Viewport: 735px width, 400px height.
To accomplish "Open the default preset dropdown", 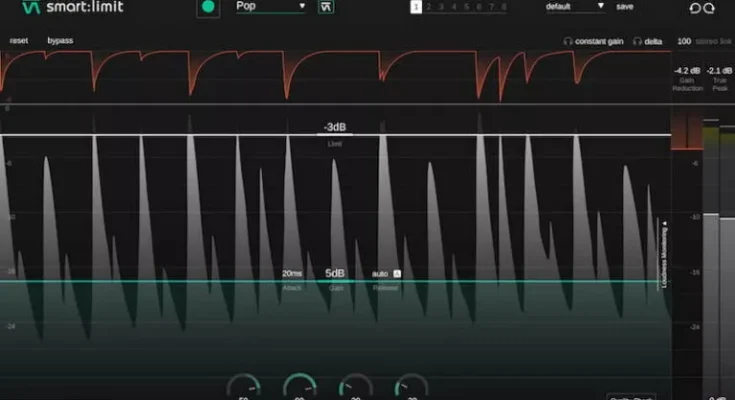I will [x=575, y=7].
